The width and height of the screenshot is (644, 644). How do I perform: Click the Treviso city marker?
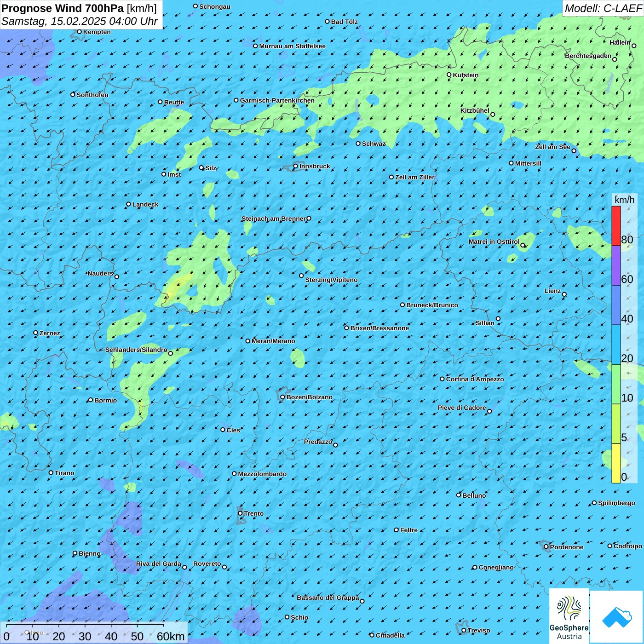point(464,630)
